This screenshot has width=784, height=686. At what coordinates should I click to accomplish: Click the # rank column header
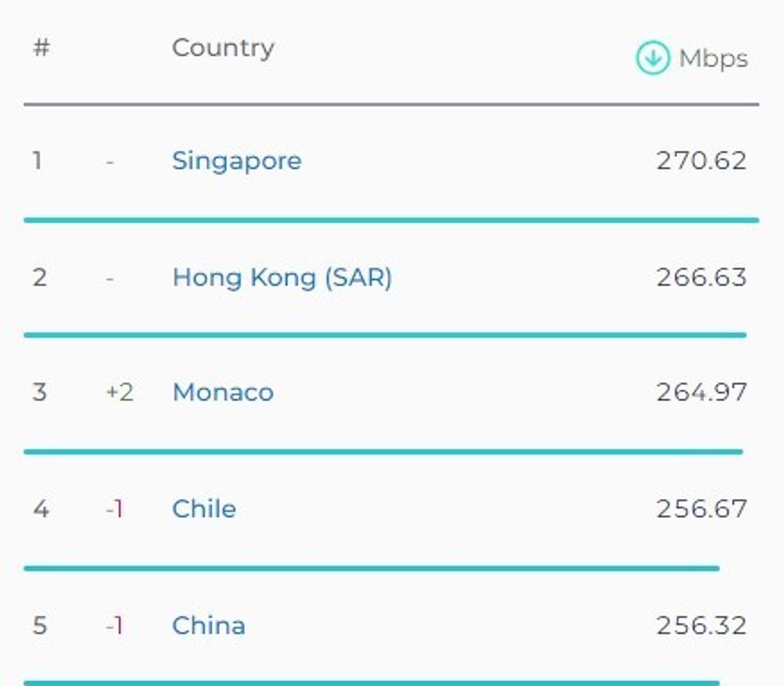41,48
